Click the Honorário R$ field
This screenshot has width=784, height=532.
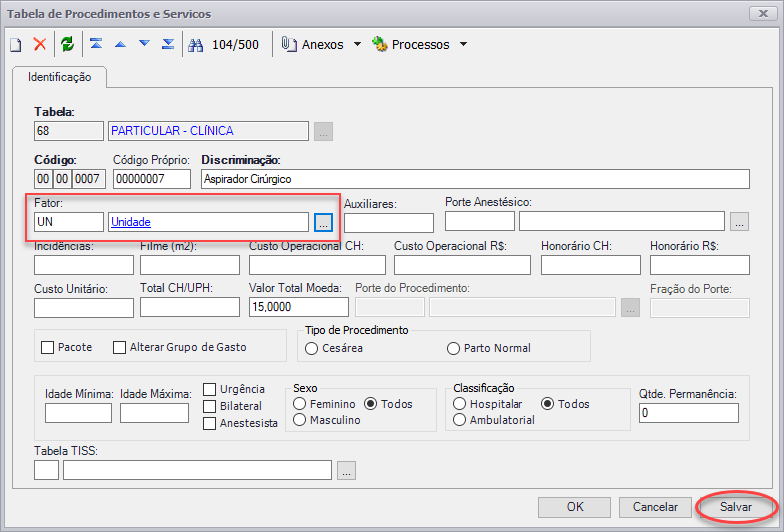pos(700,265)
